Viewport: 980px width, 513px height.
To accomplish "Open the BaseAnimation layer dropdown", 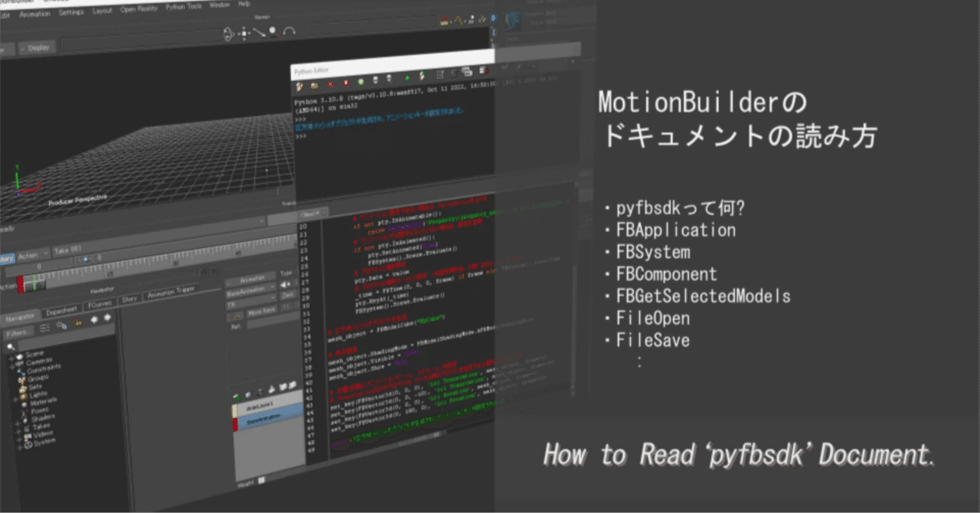I will pyautogui.click(x=273, y=287).
